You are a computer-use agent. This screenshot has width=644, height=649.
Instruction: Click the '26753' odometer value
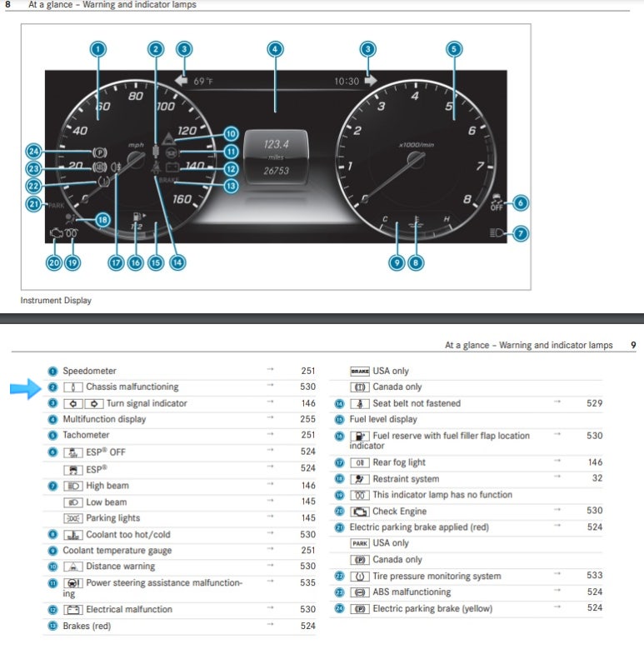(x=276, y=171)
